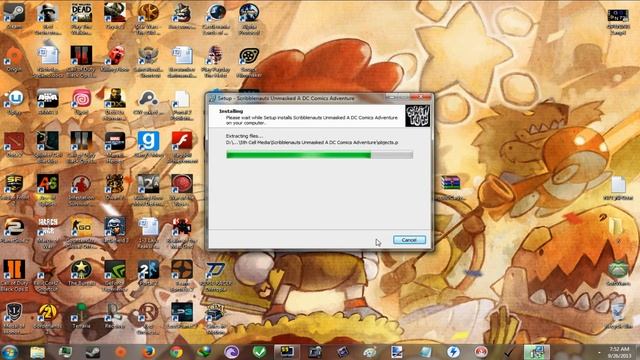The height and width of the screenshot is (360, 640).
Task: Launch the Dota 2 desktop shortcut
Action: (x=14, y=144)
